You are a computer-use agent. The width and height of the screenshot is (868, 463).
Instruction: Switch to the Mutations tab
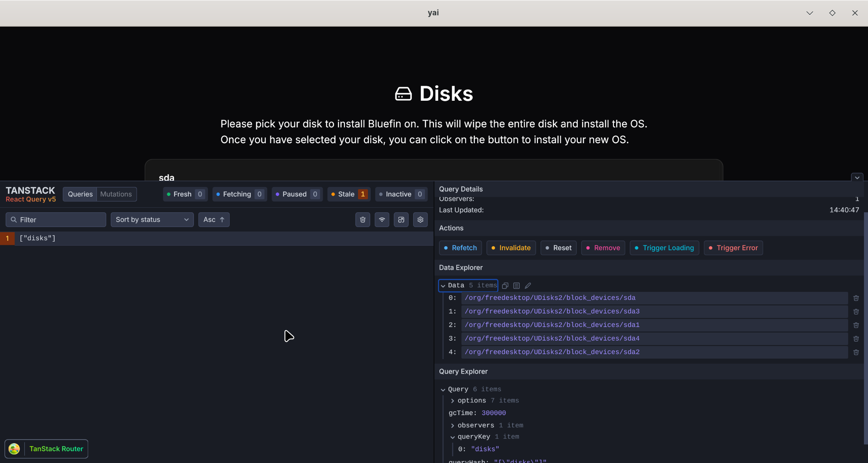coord(116,194)
